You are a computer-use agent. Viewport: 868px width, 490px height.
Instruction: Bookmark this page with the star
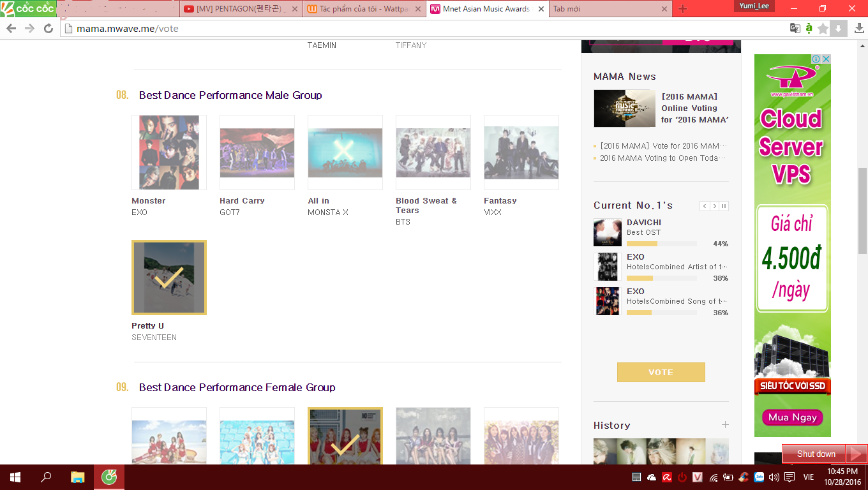pos(823,28)
